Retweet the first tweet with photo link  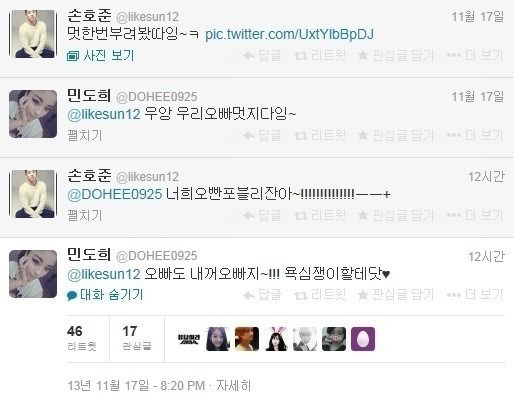point(320,55)
